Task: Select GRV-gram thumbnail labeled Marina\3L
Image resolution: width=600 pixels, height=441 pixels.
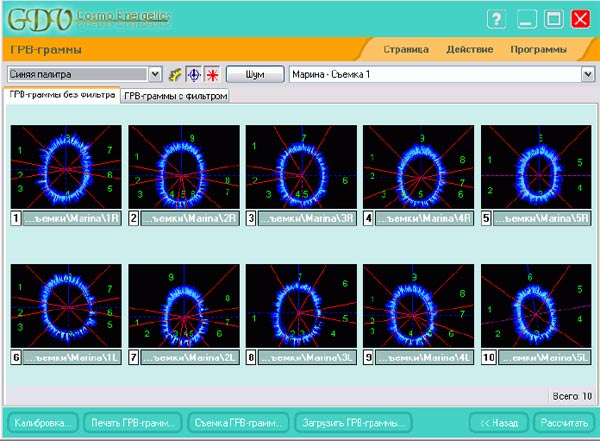Action: pos(299,303)
